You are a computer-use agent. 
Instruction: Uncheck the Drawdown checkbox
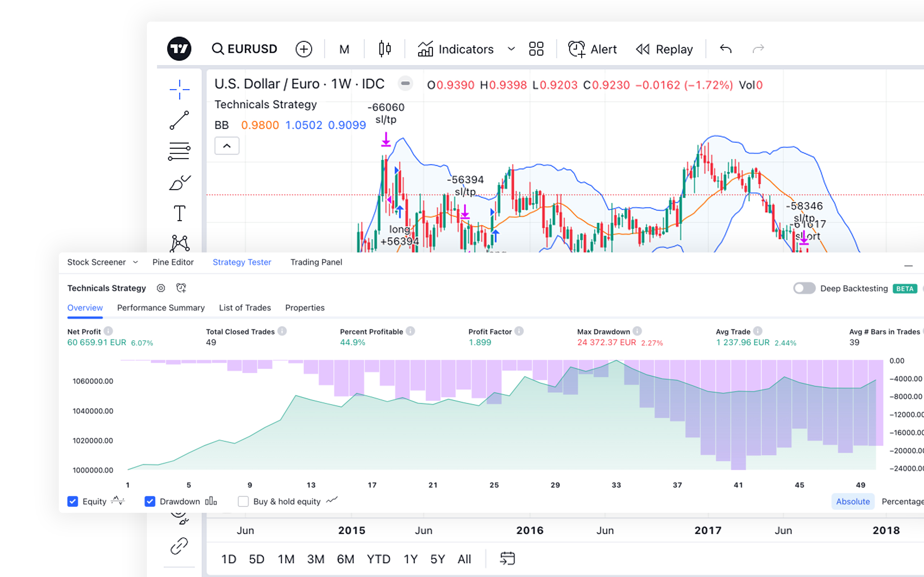pyautogui.click(x=150, y=501)
